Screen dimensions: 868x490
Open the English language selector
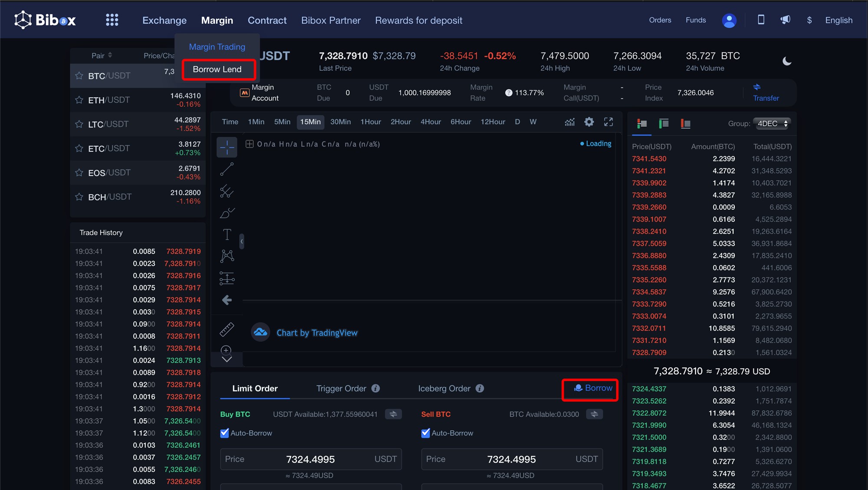tap(838, 20)
